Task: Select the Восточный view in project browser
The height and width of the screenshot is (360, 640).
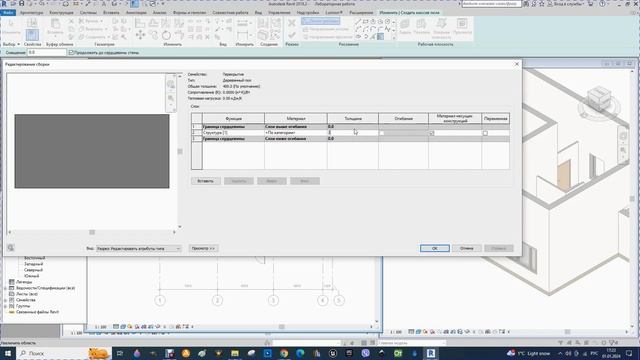Action: 35,258
